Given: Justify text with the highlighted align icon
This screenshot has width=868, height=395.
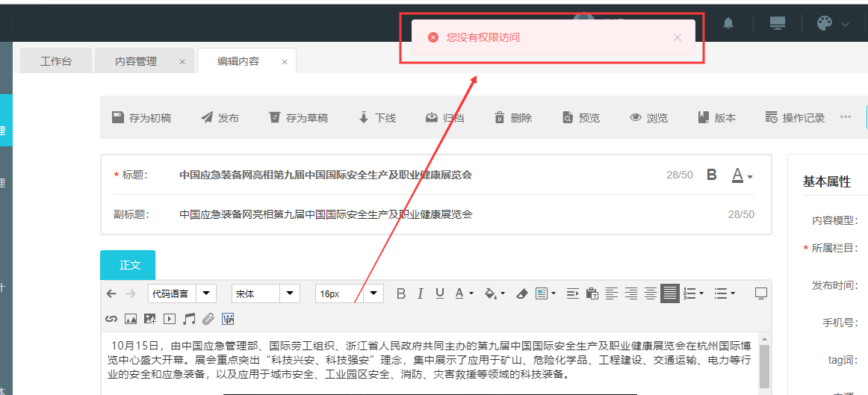Looking at the screenshot, I should coord(670,293).
